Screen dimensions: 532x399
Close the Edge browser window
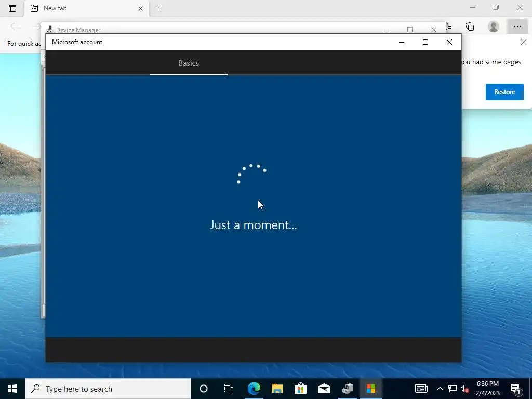click(520, 7)
